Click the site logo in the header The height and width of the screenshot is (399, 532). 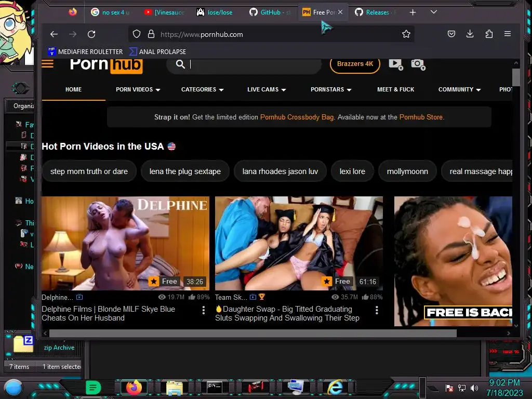point(106,65)
